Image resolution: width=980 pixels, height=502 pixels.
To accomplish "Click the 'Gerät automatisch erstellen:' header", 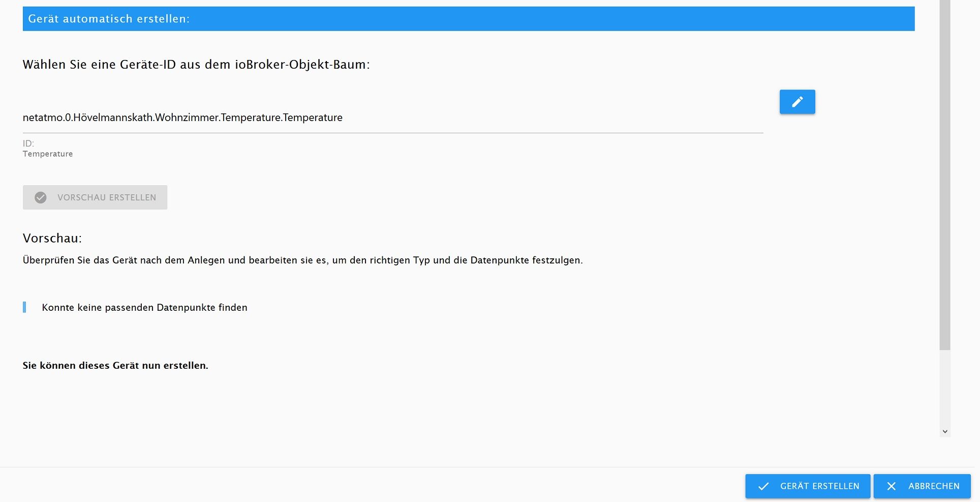I will point(469,19).
